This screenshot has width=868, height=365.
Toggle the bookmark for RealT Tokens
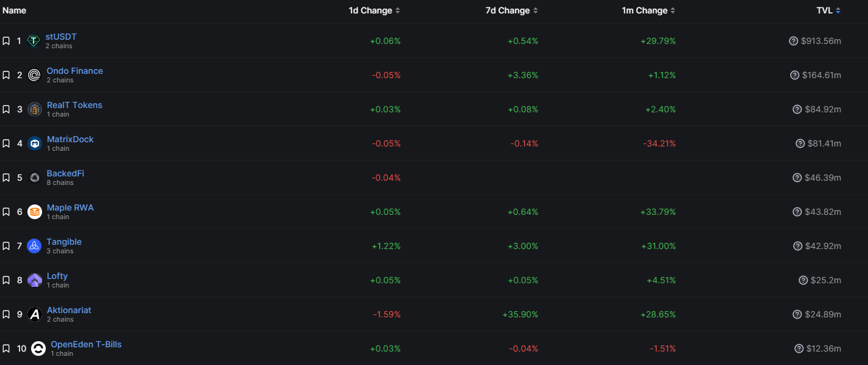pyautogui.click(x=6, y=109)
